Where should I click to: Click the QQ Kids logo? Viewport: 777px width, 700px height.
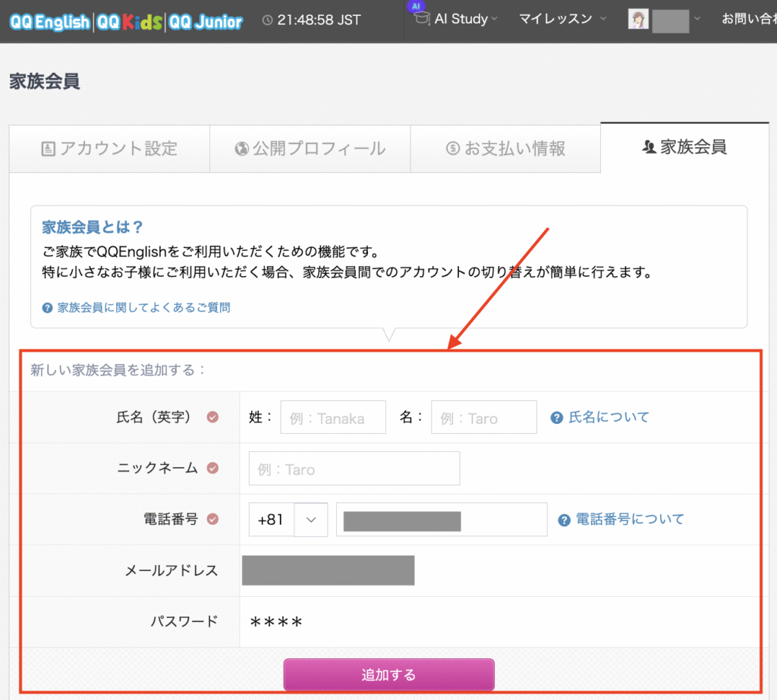tap(128, 21)
